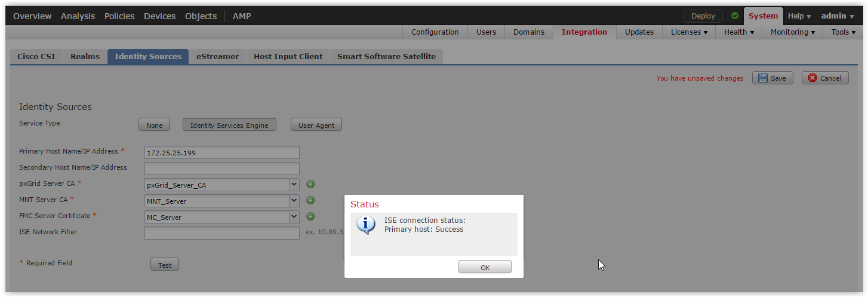Switch to the Domains tab
The width and height of the screenshot is (868, 297).
pyautogui.click(x=529, y=32)
